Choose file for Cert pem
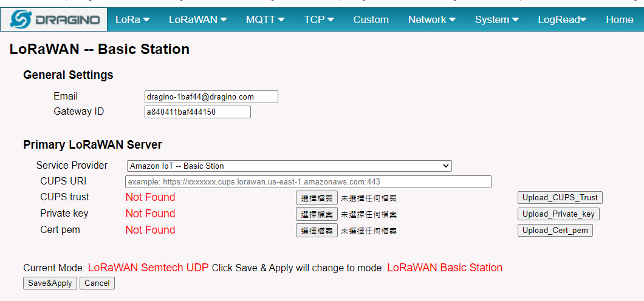 coord(317,231)
